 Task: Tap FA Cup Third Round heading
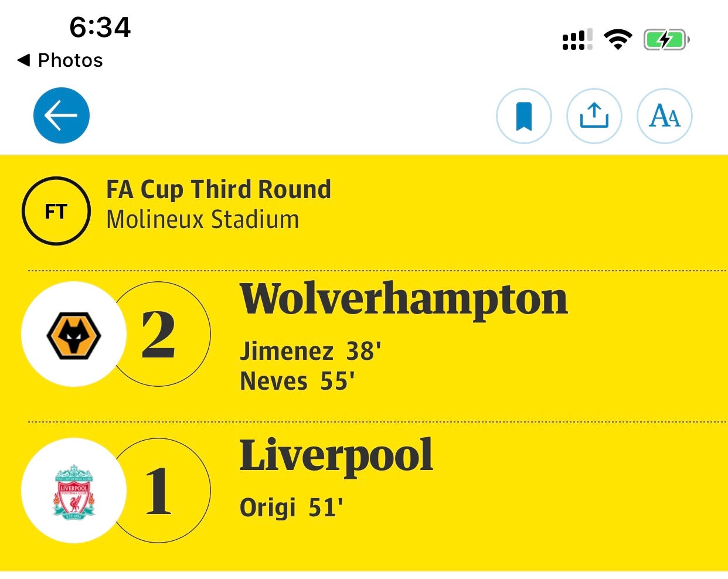tap(219, 190)
